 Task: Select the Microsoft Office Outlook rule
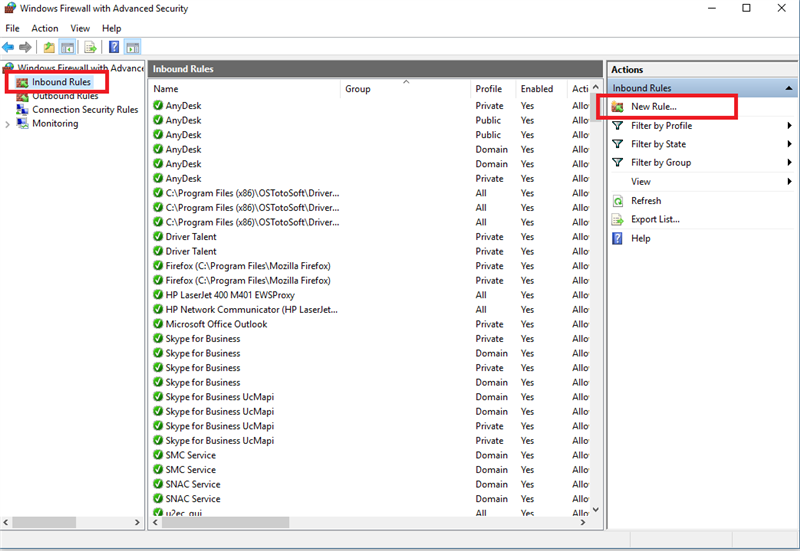pyautogui.click(x=216, y=324)
